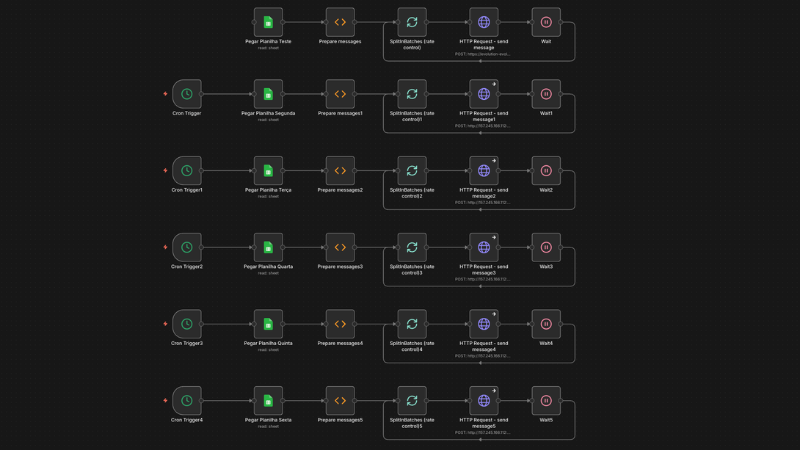This screenshot has height=450, width=800.
Task: Open the Cron Trigger2 node
Action: [187, 247]
